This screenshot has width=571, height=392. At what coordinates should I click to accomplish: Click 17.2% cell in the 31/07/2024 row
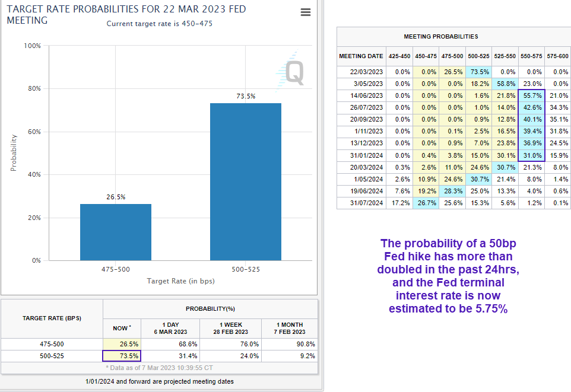point(399,203)
